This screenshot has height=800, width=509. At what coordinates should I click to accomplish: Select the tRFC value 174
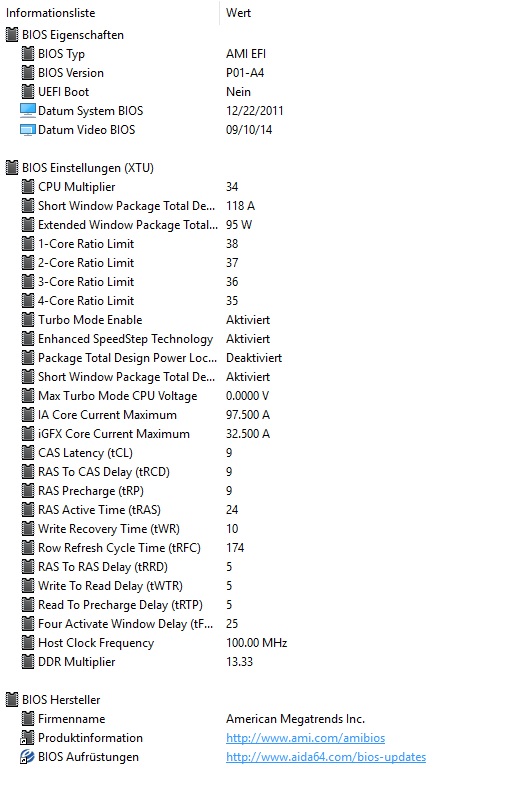point(235,547)
